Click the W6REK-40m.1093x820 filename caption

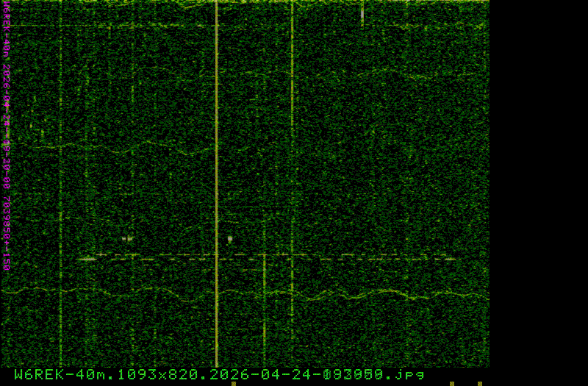point(219,374)
